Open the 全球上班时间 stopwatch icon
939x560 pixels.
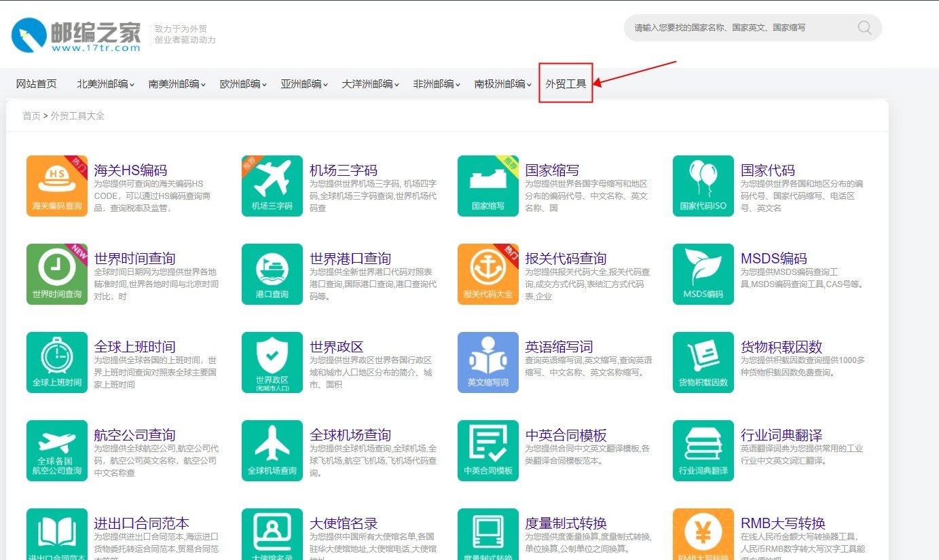(56, 362)
